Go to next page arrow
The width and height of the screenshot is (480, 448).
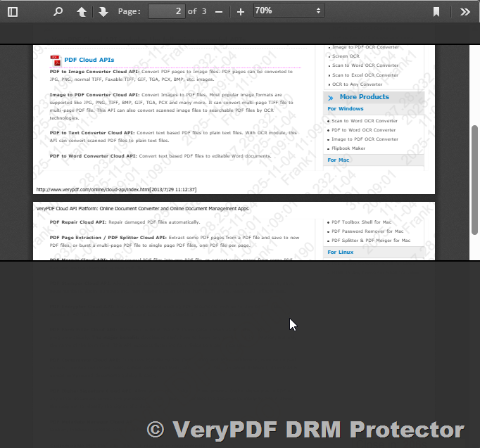[103, 11]
